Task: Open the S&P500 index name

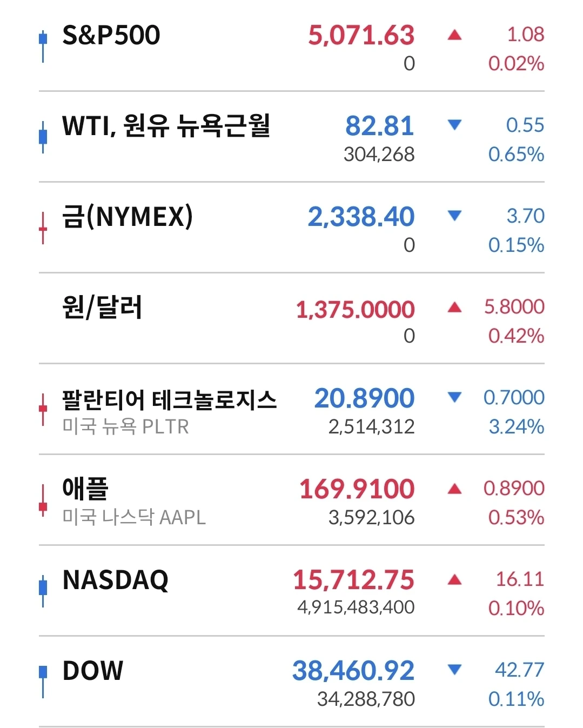Action: point(111,36)
